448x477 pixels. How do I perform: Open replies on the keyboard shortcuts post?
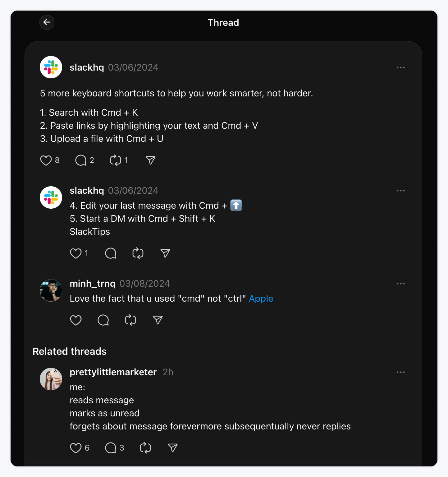pos(81,160)
